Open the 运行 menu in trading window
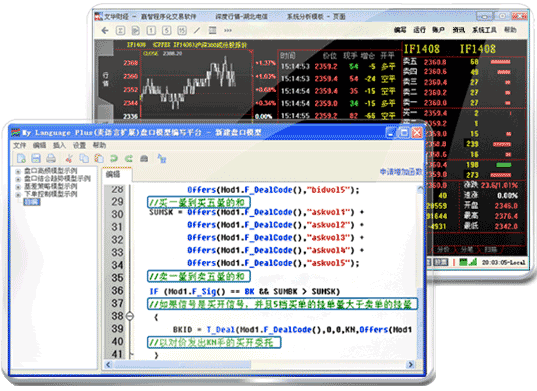The width and height of the screenshot is (537, 391). 419,30
